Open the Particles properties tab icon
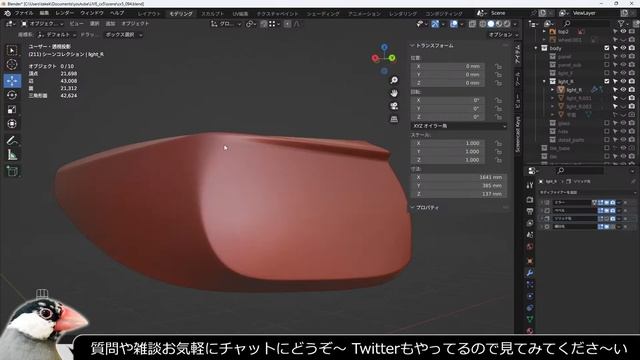Screen dimensions: 640x360 (x=530, y=284)
